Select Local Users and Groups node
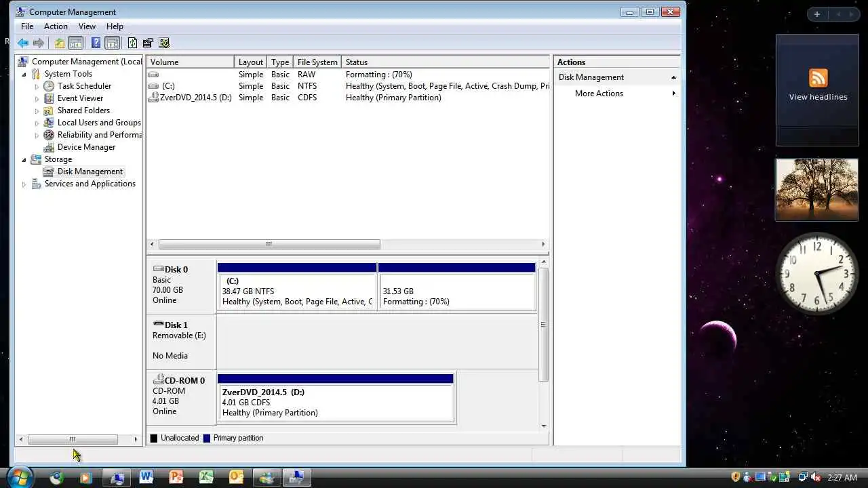 coord(99,123)
